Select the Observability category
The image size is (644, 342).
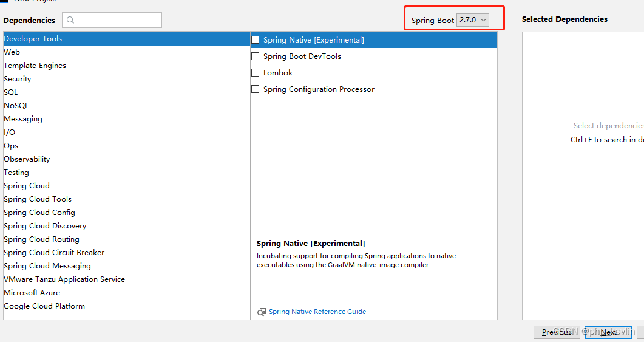click(x=126, y=159)
